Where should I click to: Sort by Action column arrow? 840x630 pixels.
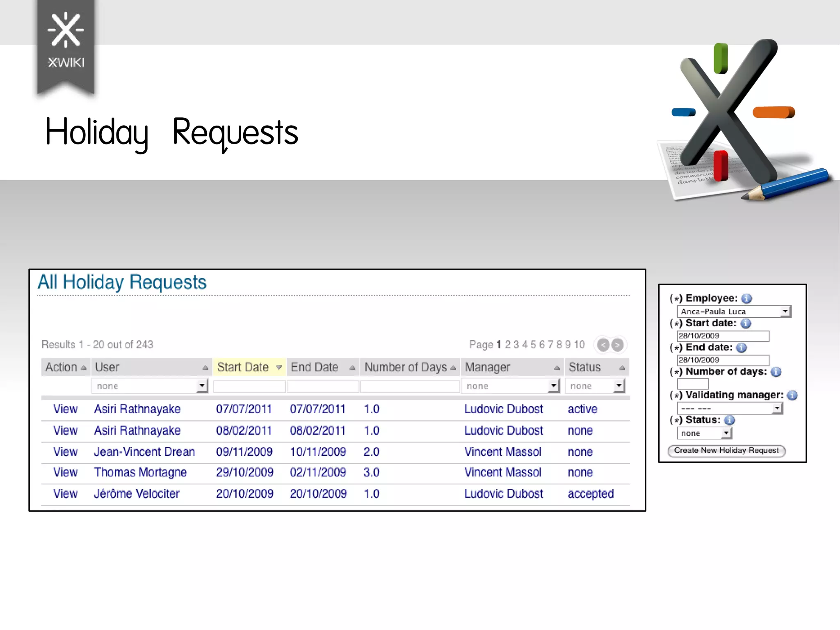point(84,368)
